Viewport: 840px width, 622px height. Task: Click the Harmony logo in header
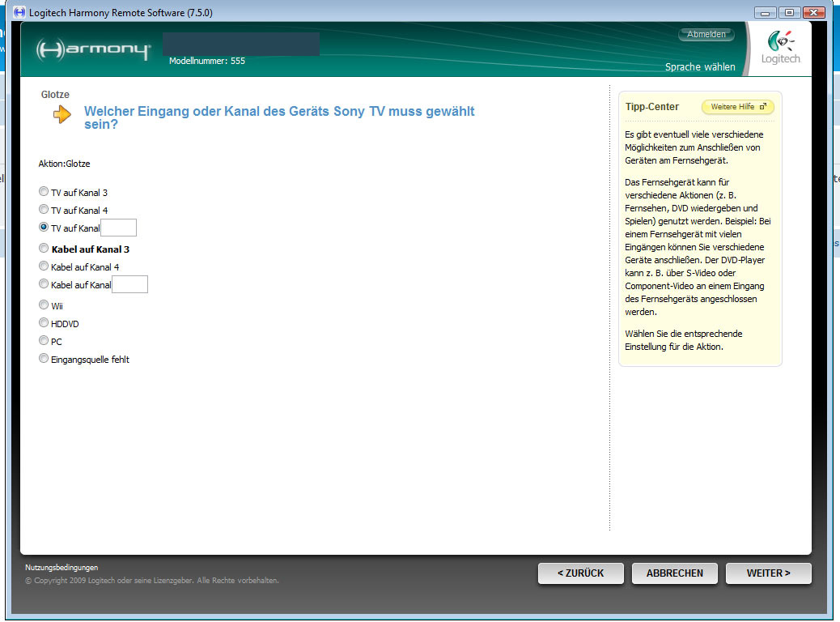coord(94,49)
